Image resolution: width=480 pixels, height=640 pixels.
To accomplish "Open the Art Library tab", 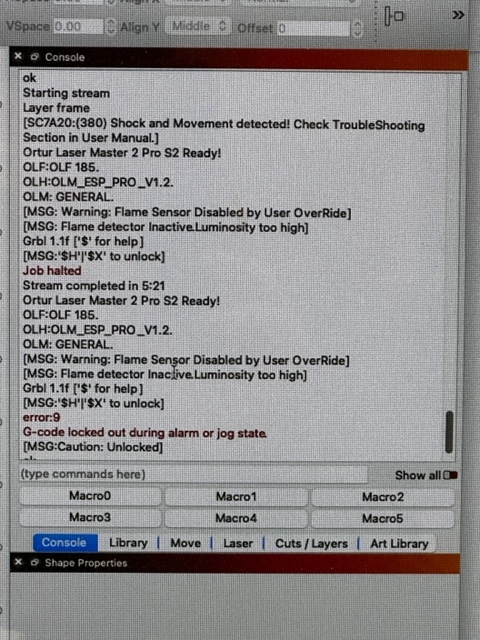I will tap(399, 544).
